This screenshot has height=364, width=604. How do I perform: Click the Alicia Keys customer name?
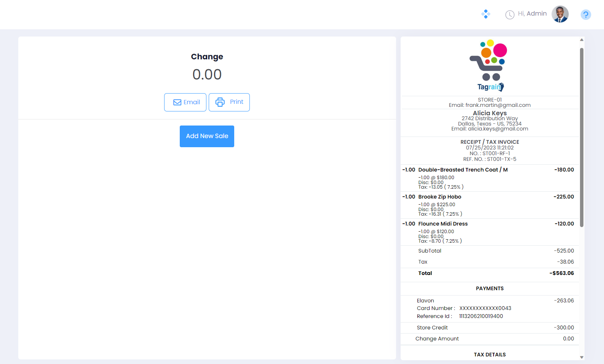[x=490, y=113]
